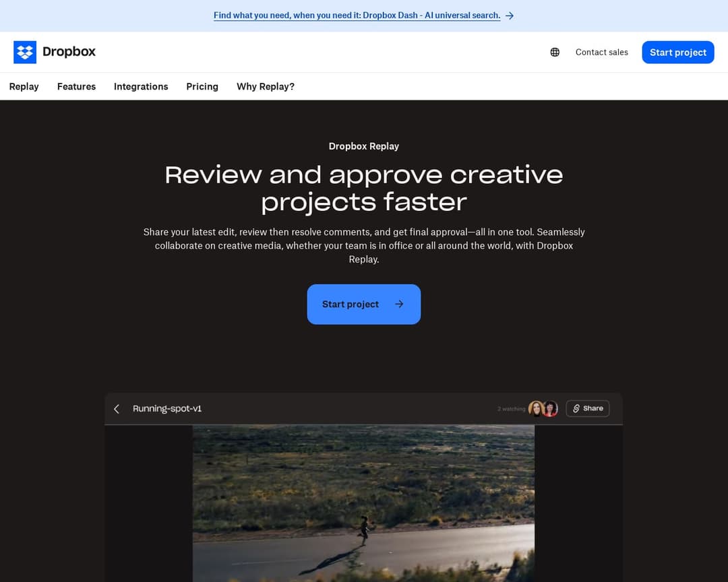Click the arrow next to the Dropbox Dash banner

pyautogui.click(x=510, y=15)
